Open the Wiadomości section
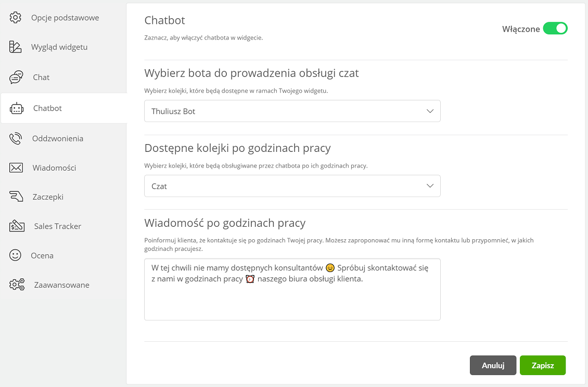The height and width of the screenshot is (387, 588). point(54,167)
